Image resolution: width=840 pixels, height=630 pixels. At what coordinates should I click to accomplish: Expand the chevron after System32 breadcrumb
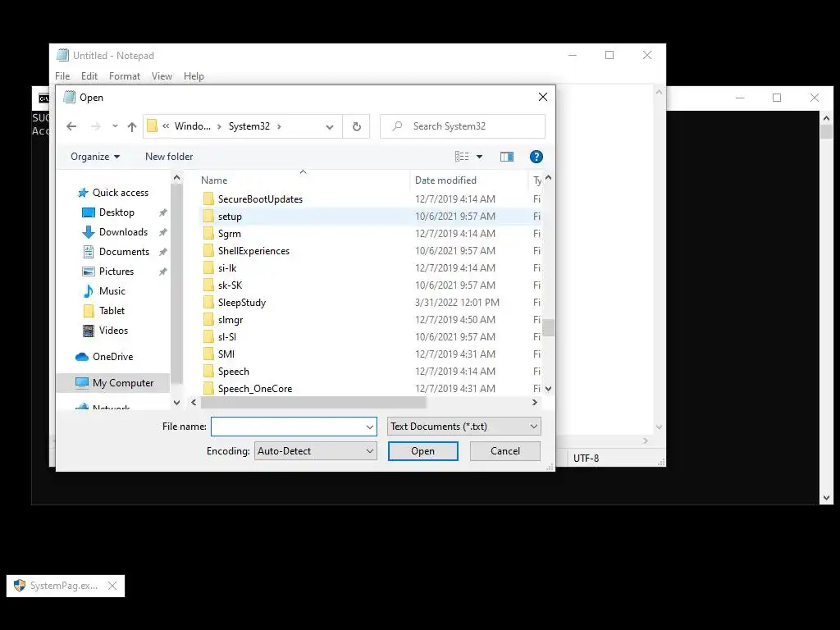(x=279, y=126)
